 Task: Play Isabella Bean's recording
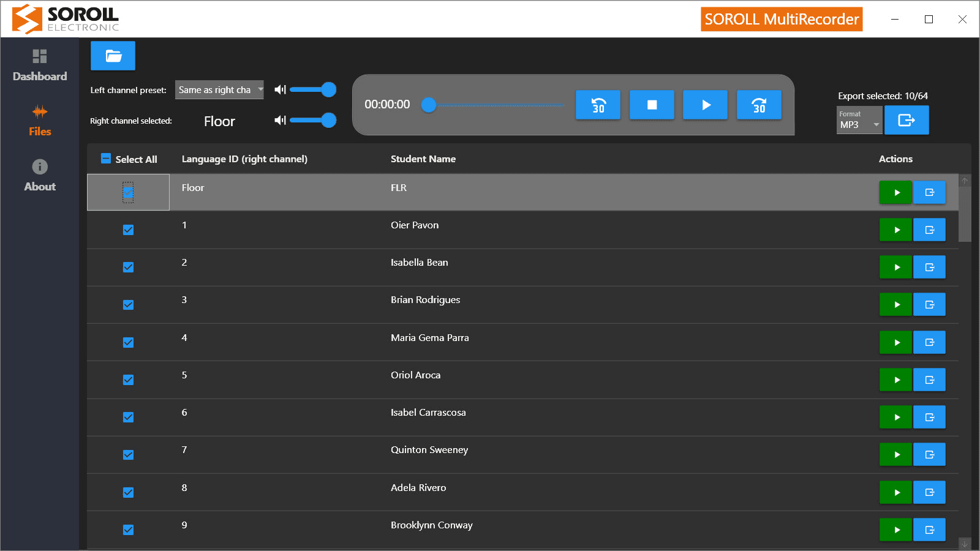[895, 268]
